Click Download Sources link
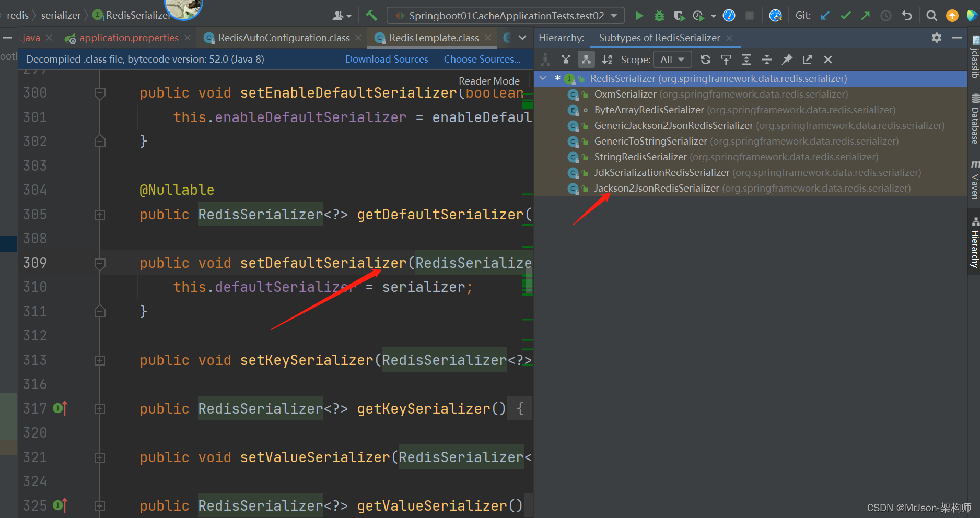This screenshot has width=980, height=518. pyautogui.click(x=387, y=59)
